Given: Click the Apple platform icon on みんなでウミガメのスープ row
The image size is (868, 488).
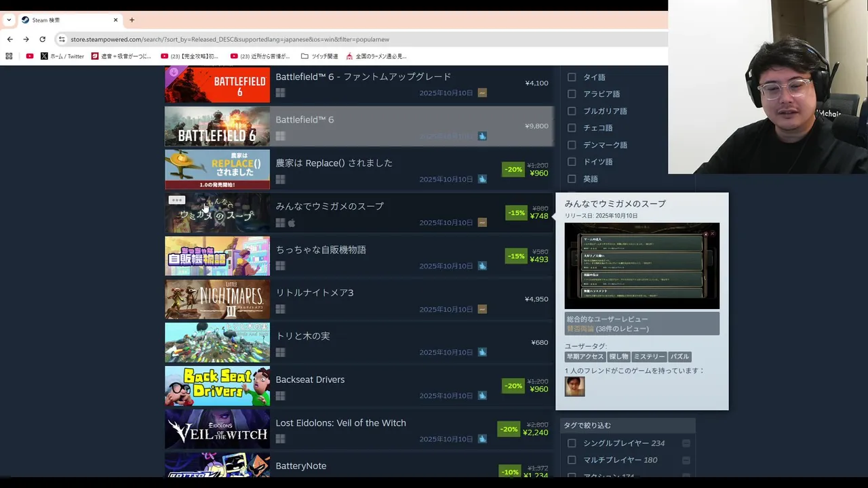Looking at the screenshot, I should pos(292,223).
